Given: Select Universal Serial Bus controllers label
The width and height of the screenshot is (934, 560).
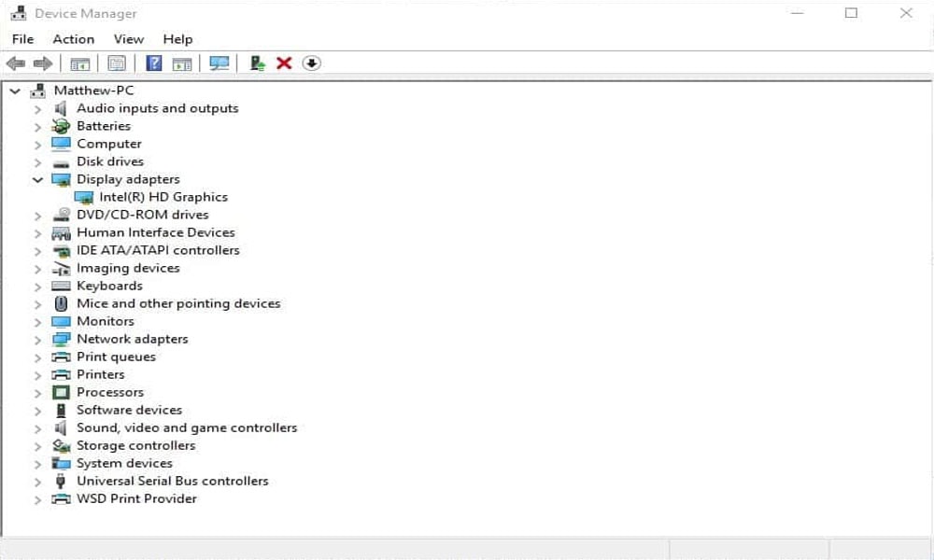Looking at the screenshot, I should pyautogui.click(x=173, y=481).
